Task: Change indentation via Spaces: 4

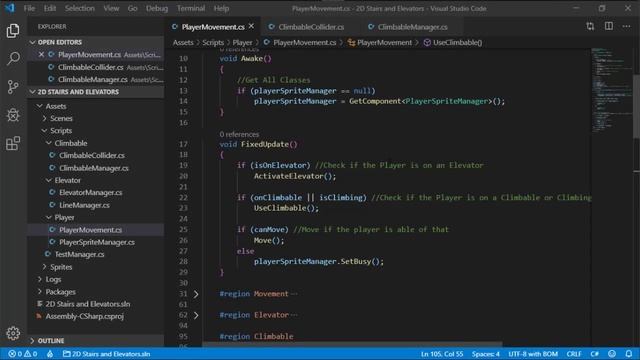Action: coord(486,354)
